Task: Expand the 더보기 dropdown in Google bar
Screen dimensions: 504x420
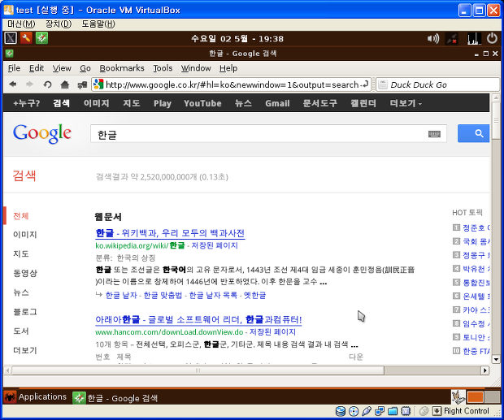Action: point(406,103)
